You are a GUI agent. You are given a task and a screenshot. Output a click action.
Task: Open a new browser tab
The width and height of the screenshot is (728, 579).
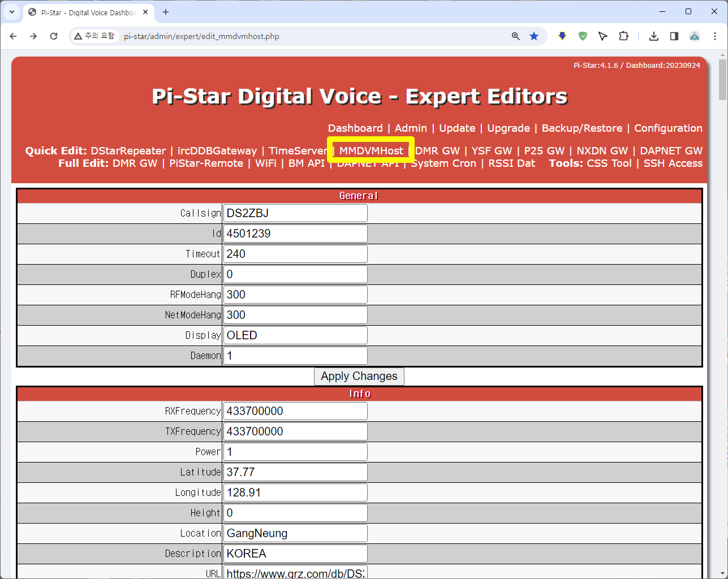point(166,12)
